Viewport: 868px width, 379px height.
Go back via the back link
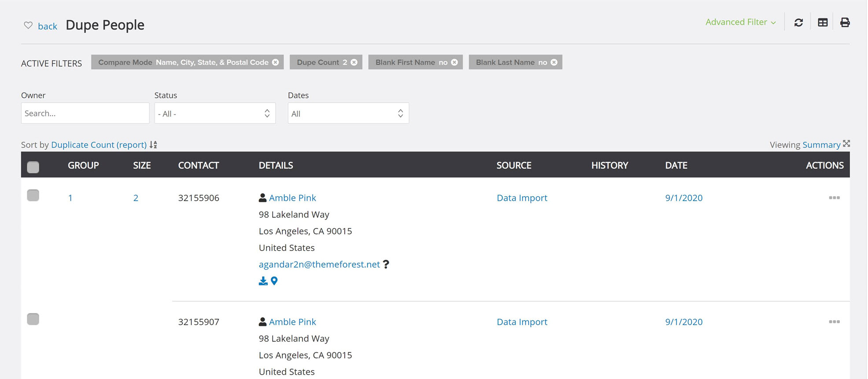48,26
